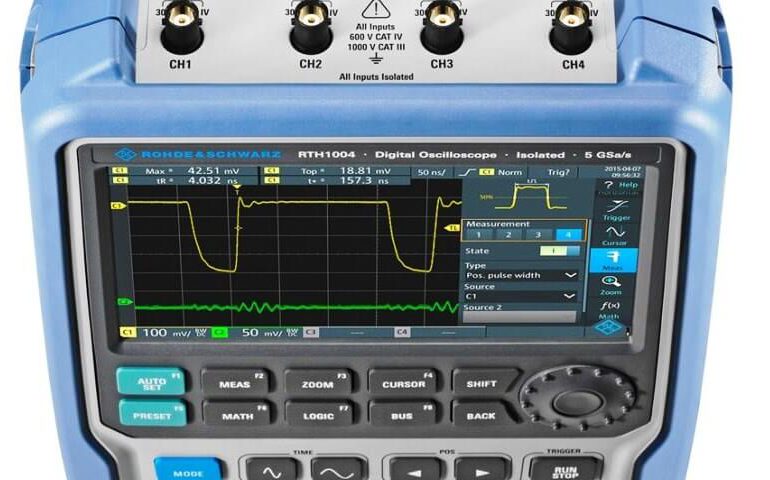The width and height of the screenshot is (770, 480).
Task: Tap the trigger level TL marker
Action: (452, 228)
